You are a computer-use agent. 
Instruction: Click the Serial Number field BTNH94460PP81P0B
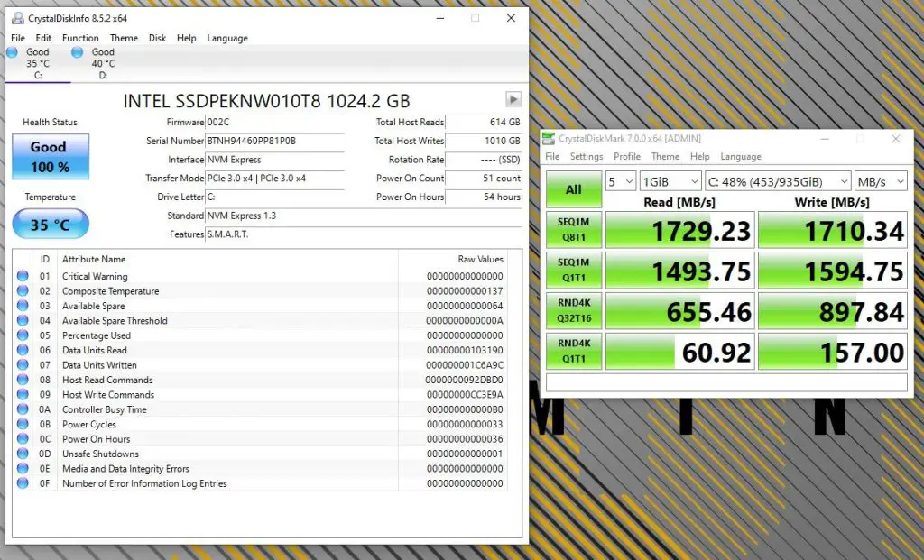coord(274,141)
